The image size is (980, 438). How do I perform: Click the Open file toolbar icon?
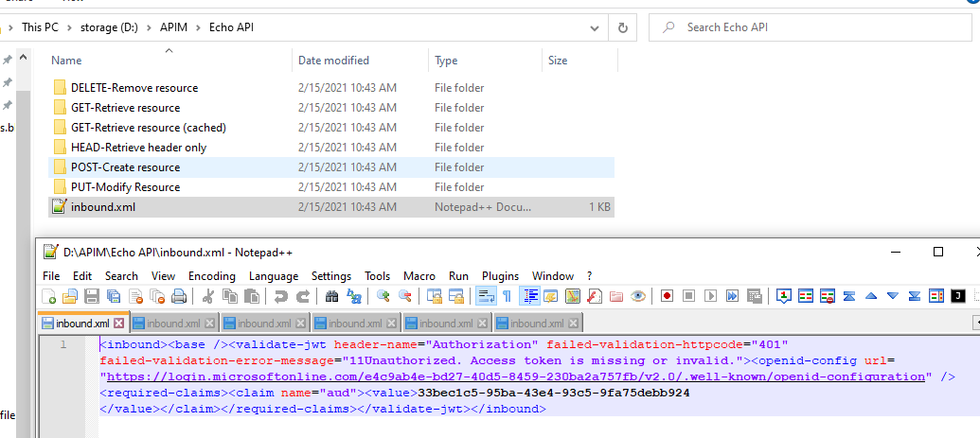pos(69,296)
